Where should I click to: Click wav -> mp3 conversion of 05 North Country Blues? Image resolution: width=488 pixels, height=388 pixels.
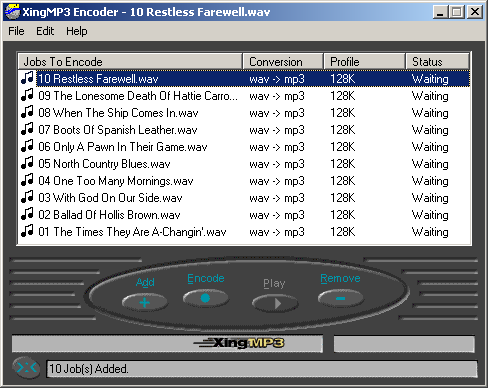click(277, 164)
